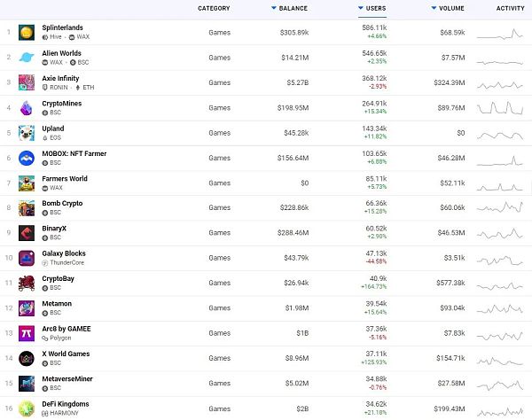Open the CryptoBay dapp name

point(59,279)
